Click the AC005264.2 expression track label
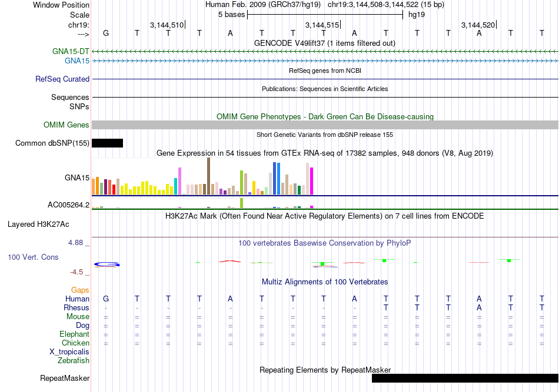 click(x=68, y=205)
